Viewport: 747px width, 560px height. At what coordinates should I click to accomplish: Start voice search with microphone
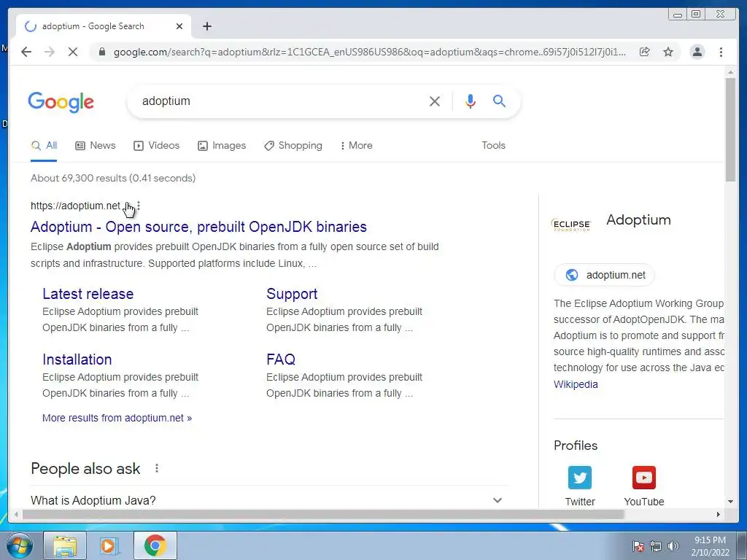tap(471, 101)
